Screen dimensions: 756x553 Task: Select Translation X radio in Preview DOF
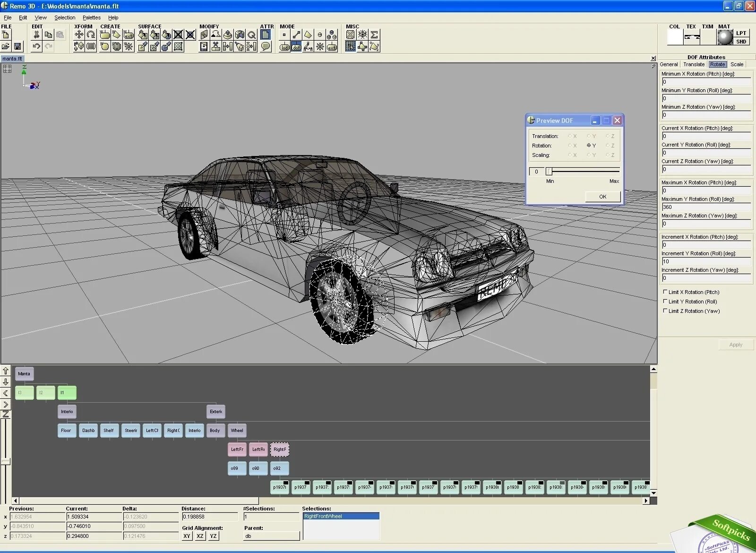570,136
